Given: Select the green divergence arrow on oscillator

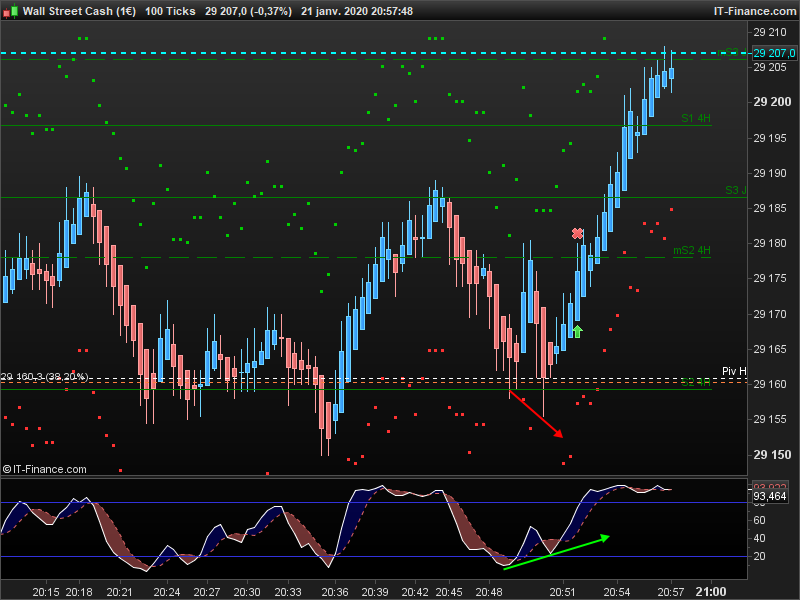Looking at the screenshot, I should click(556, 552).
